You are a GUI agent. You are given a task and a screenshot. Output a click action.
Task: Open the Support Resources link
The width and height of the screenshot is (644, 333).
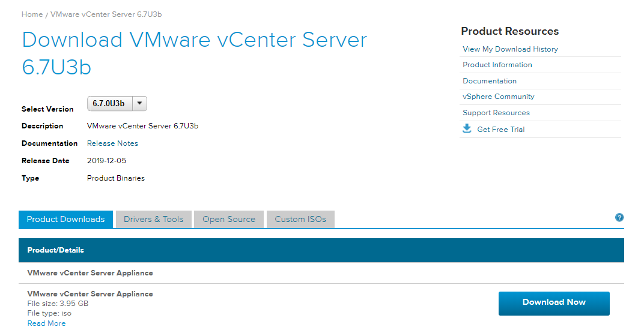click(496, 113)
